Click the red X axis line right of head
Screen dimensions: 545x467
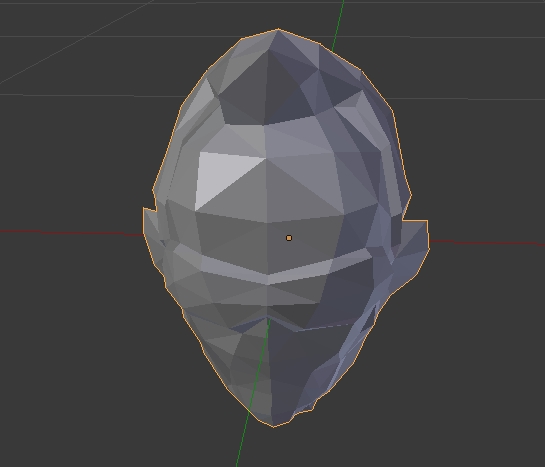(487, 243)
